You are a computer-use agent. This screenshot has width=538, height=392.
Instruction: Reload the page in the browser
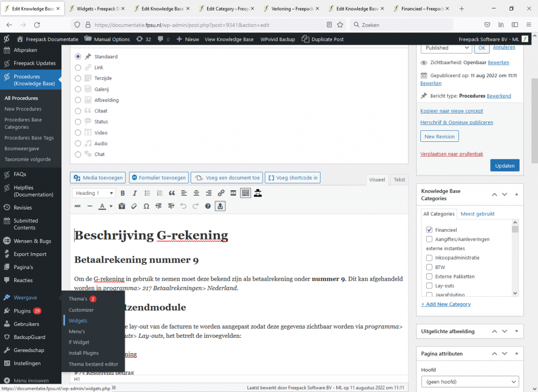pos(37,25)
